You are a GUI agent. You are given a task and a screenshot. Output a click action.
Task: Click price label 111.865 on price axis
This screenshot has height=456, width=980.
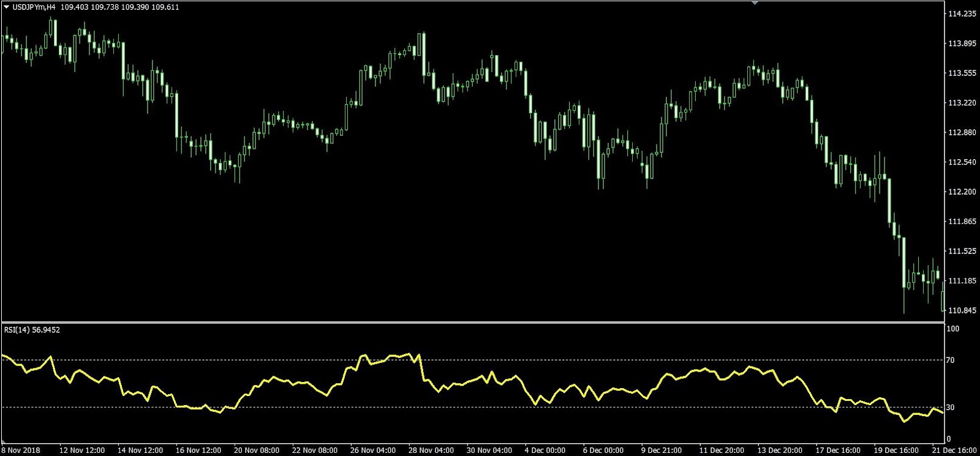962,222
